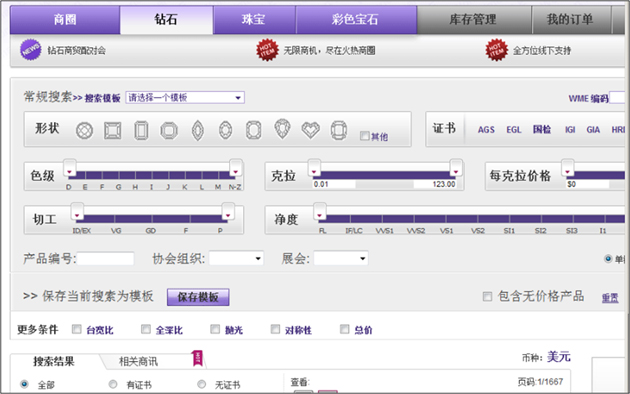
Task: Switch to the 商圈 tab
Action: (65, 19)
